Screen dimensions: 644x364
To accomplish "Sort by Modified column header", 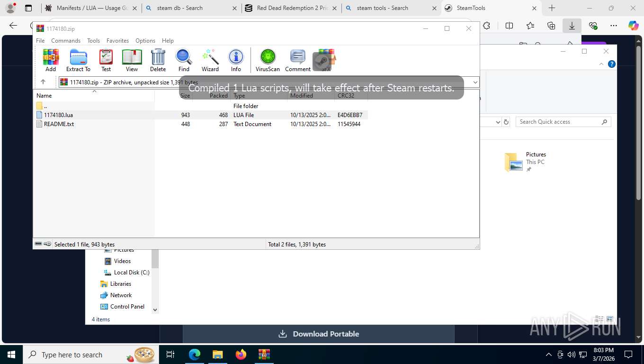I will (311, 95).
